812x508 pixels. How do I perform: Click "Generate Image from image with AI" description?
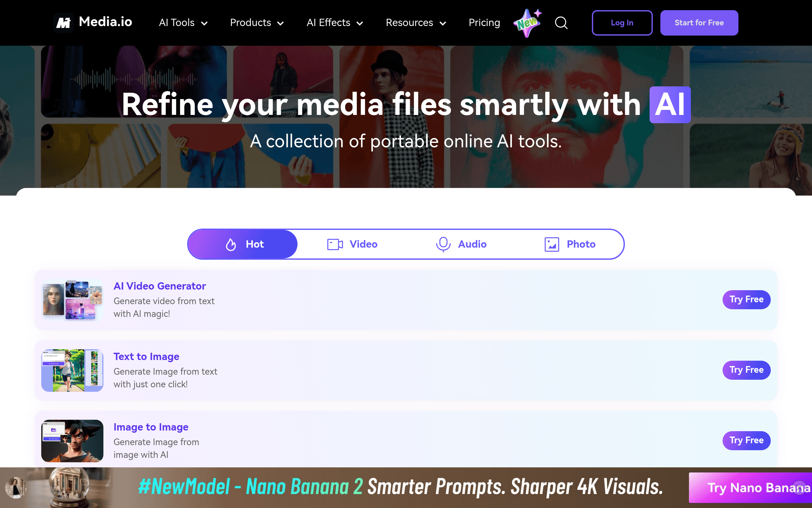156,449
